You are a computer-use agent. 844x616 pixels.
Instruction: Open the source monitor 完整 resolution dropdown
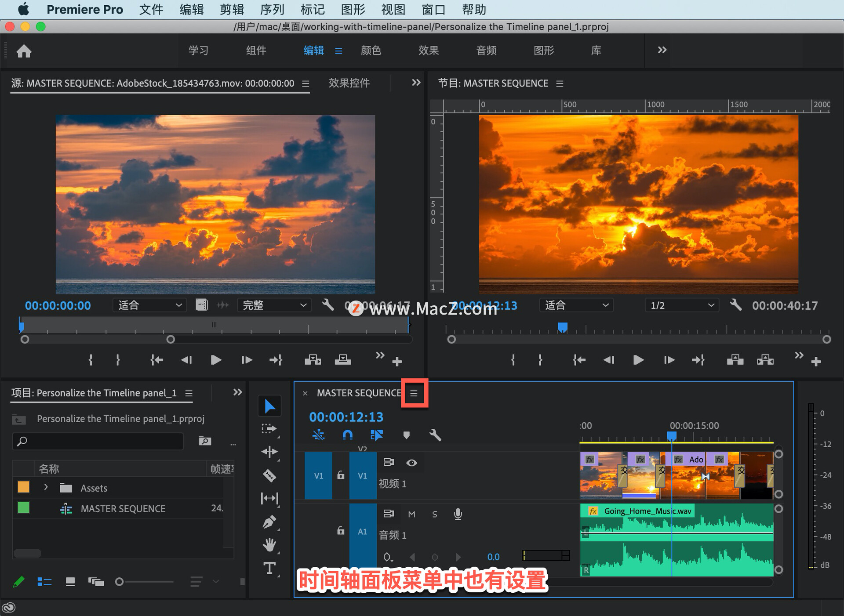tap(274, 305)
